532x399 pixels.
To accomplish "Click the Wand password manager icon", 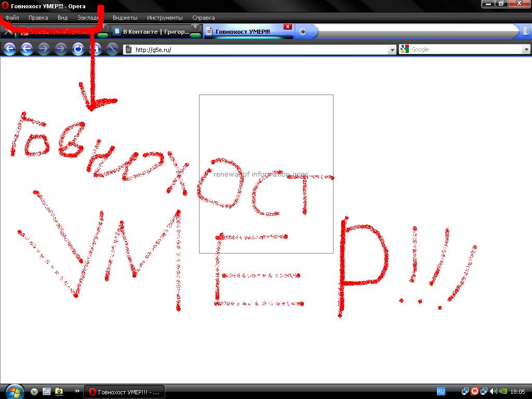I will [112, 49].
